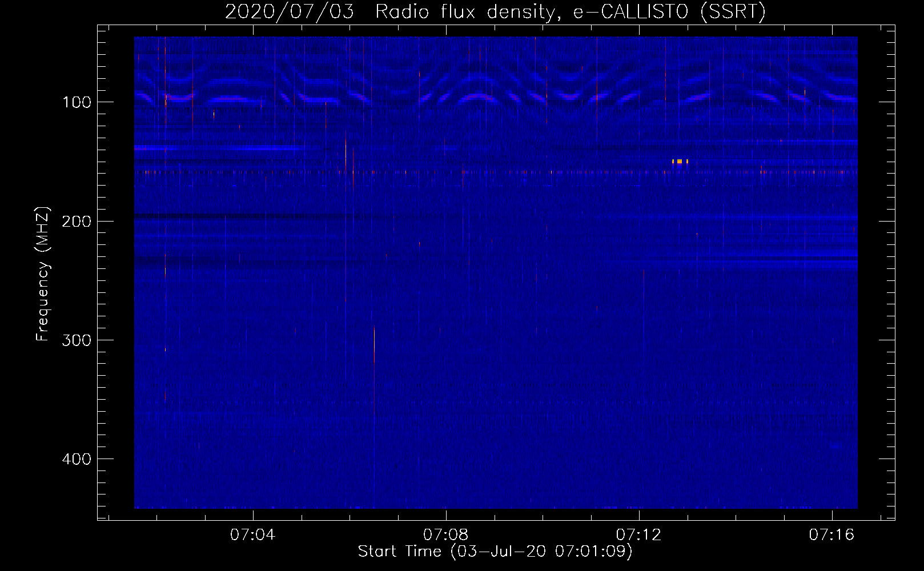Click the orange burst marks near 07:13
Viewport: 924px width, 571px height.
coord(680,162)
